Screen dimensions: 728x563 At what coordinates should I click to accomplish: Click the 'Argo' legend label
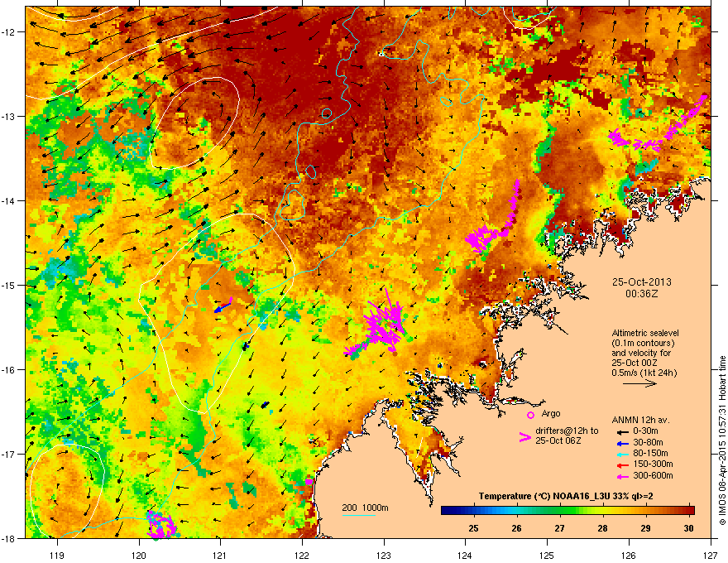pyautogui.click(x=551, y=413)
